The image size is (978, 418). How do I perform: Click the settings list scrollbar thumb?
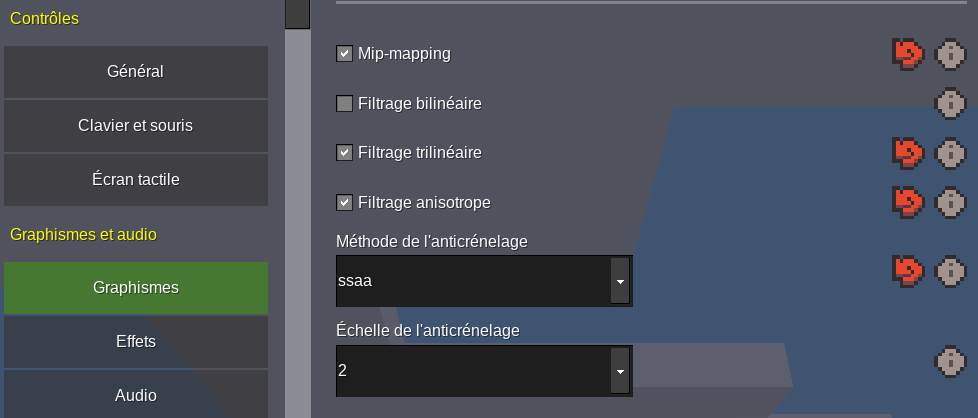pyautogui.click(x=297, y=12)
